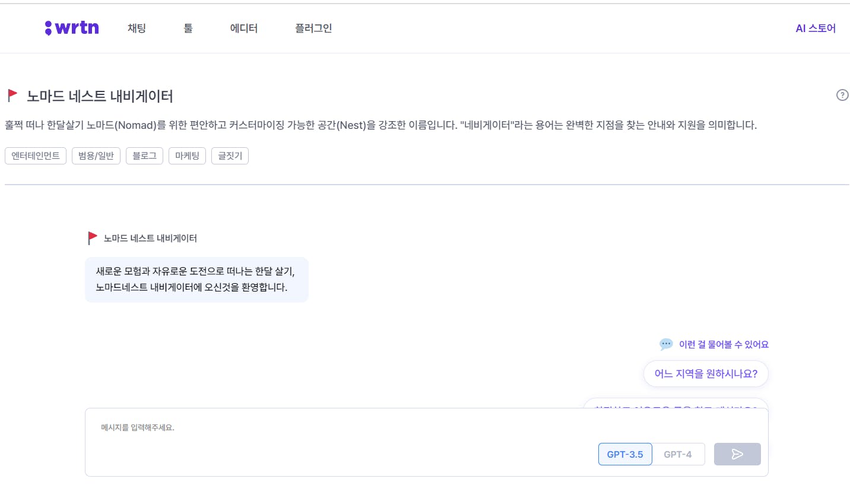850x504 pixels.
Task: Click suggestion 어느 지역을 원하시나요?
Action: pos(706,373)
